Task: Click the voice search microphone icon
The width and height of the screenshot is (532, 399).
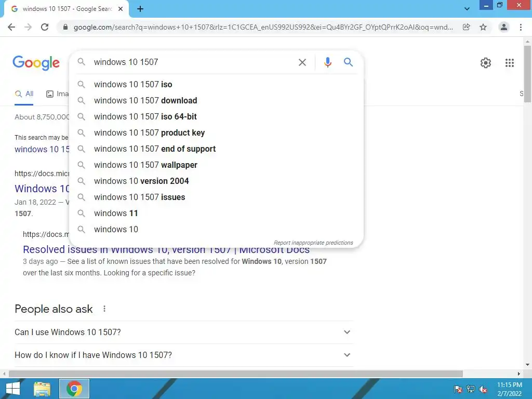Action: click(x=327, y=62)
